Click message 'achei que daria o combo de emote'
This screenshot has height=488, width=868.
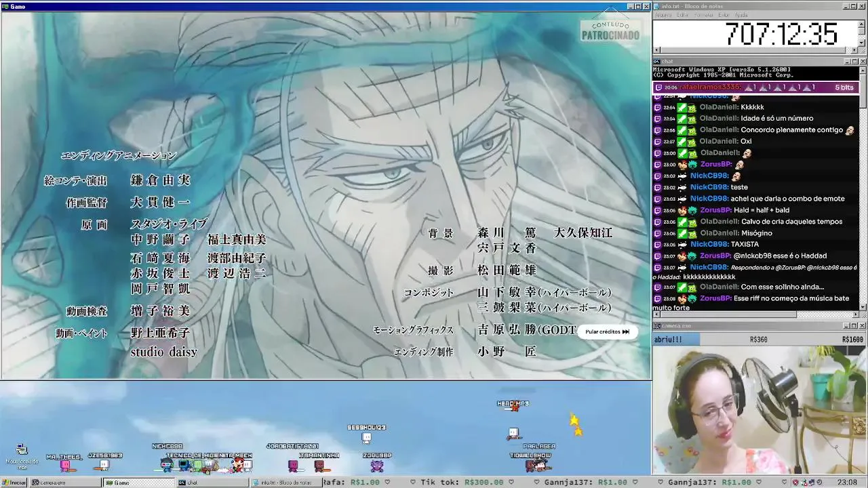(787, 199)
